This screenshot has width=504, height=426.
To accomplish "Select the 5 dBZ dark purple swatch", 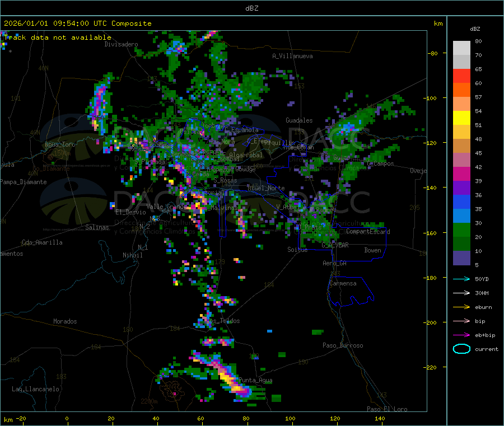I will coord(461,258).
